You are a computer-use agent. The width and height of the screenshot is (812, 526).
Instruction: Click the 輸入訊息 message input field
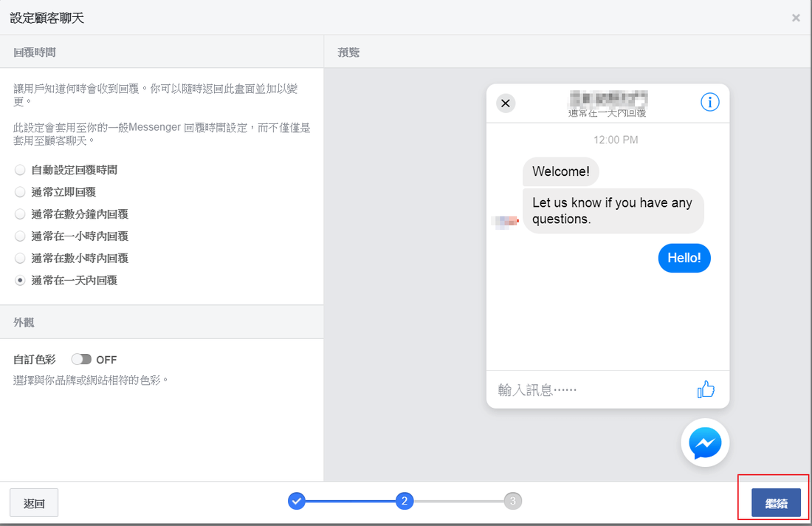pyautogui.click(x=591, y=390)
